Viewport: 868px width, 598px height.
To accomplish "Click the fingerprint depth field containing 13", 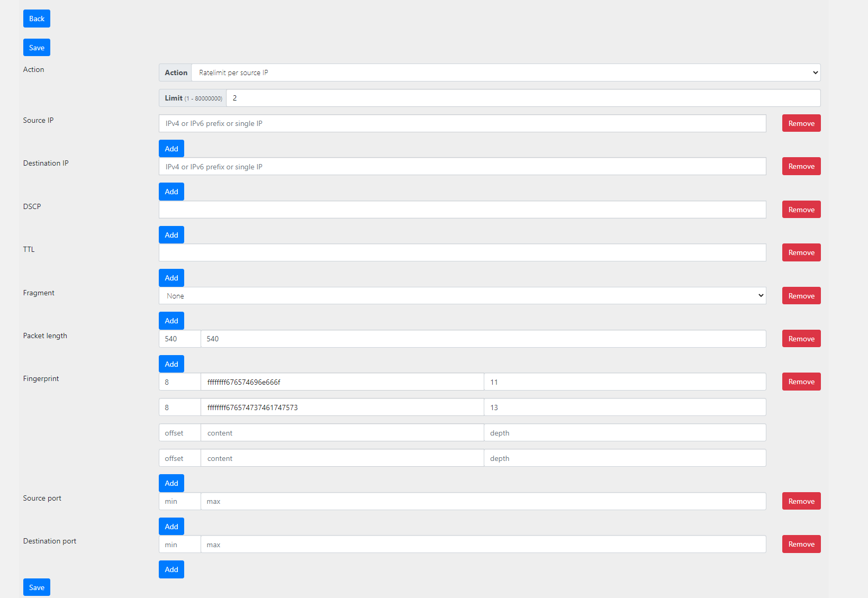I will [x=625, y=407].
